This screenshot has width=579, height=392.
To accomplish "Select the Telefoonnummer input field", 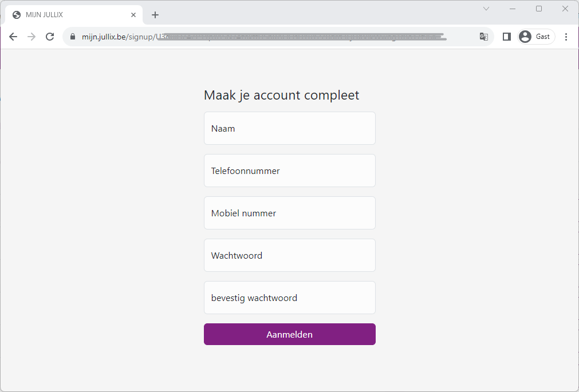I will (290, 171).
